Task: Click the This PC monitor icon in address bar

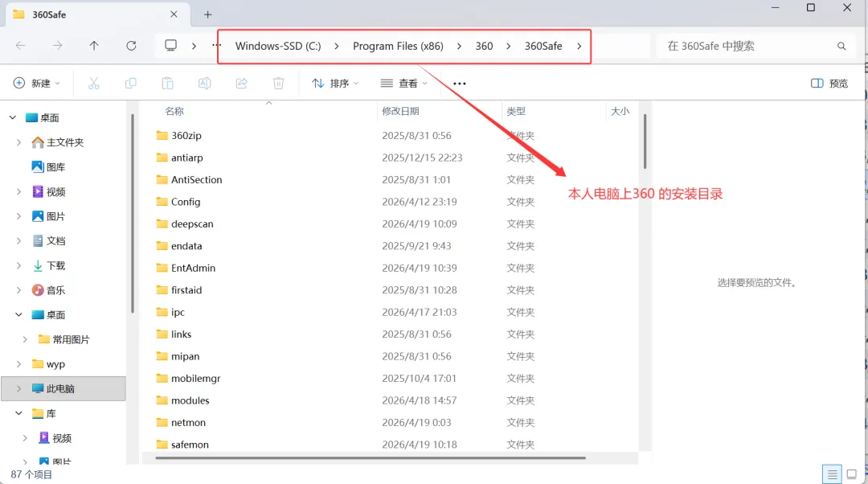Action: pos(171,45)
